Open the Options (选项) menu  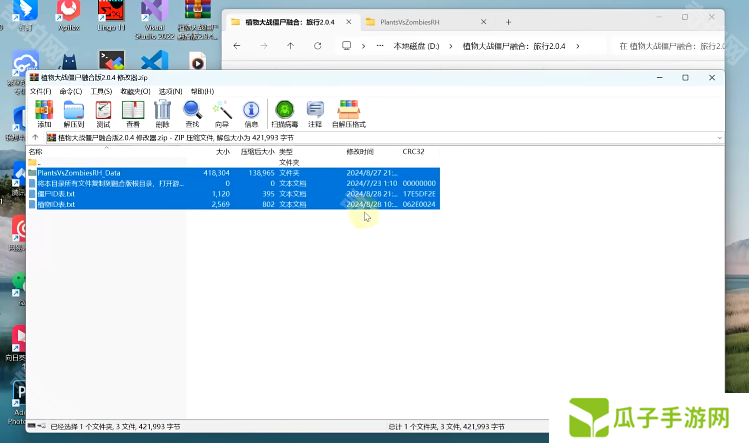coord(170,91)
